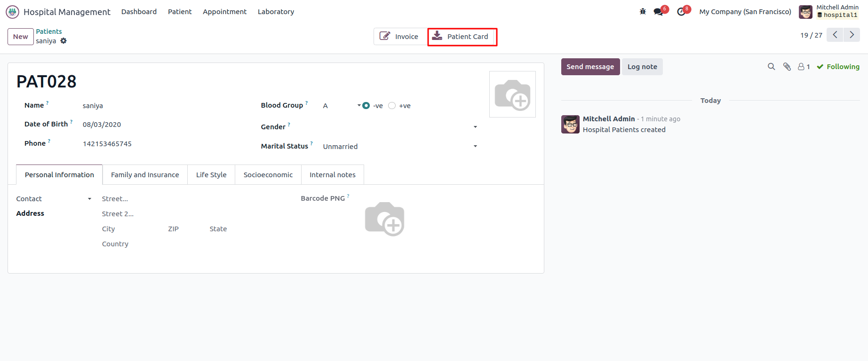
Task: Click the debug bug icon
Action: click(x=643, y=12)
